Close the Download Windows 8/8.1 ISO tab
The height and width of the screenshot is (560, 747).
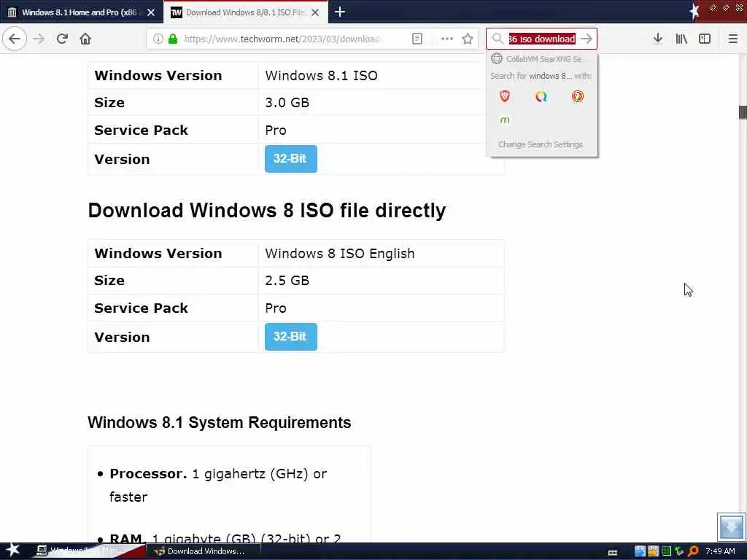315,12
